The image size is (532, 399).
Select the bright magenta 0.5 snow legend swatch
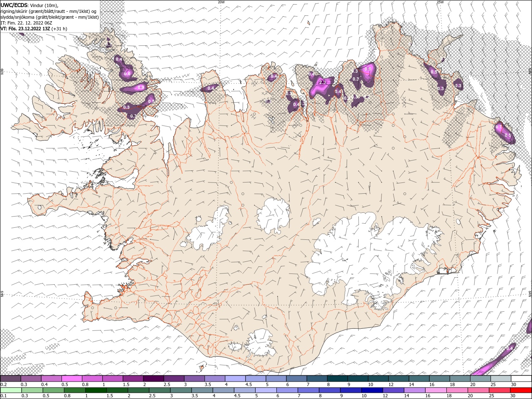tap(71, 379)
